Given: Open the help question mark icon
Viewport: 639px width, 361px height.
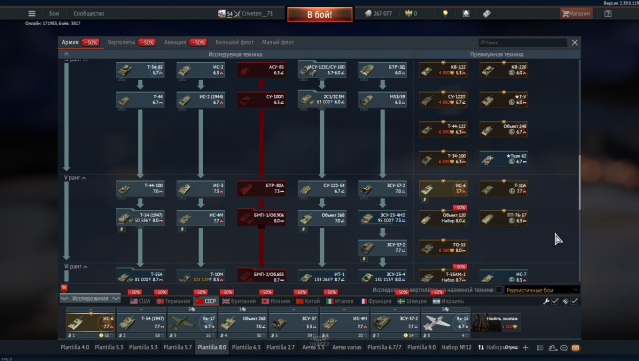Looking at the screenshot, I should click(x=608, y=13).
